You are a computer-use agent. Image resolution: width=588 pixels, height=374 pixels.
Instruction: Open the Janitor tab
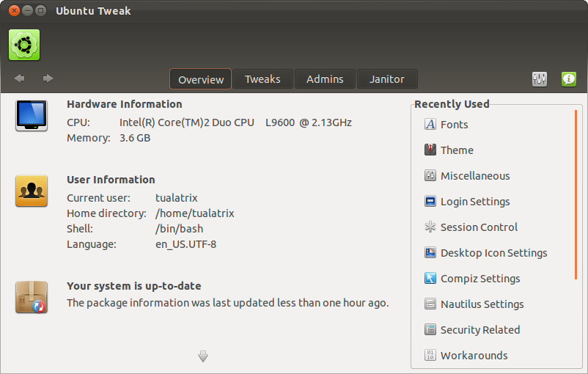click(387, 79)
